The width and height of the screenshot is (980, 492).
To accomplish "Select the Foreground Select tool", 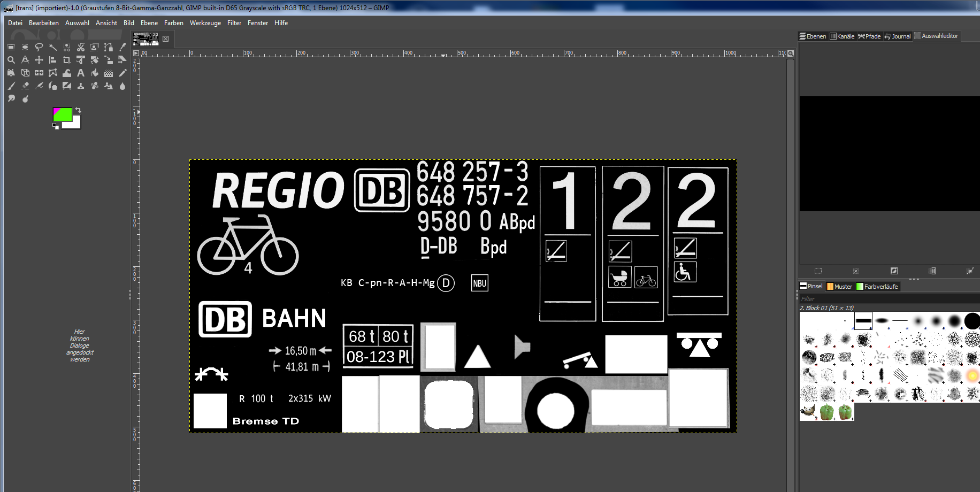I will (94, 47).
